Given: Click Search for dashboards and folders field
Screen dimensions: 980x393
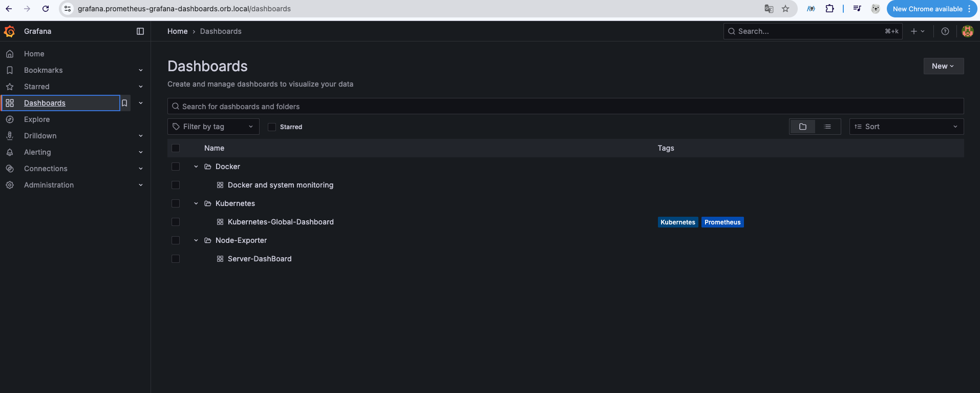Looking at the screenshot, I should (565, 106).
